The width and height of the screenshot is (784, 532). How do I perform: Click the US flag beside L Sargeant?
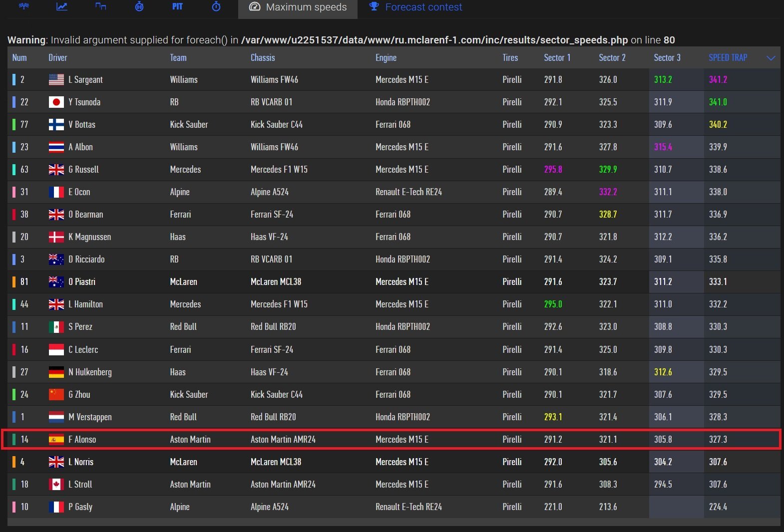point(56,79)
